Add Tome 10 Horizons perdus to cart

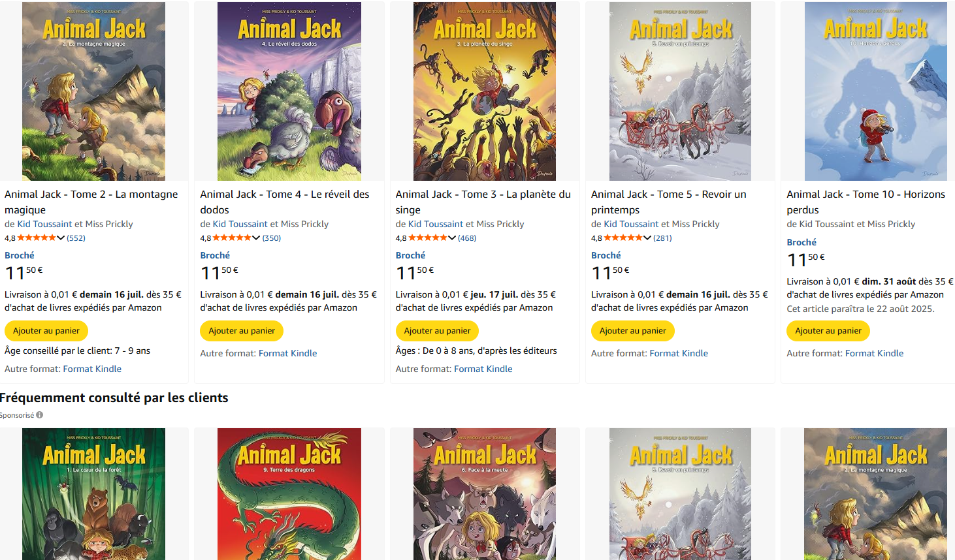pyautogui.click(x=828, y=331)
